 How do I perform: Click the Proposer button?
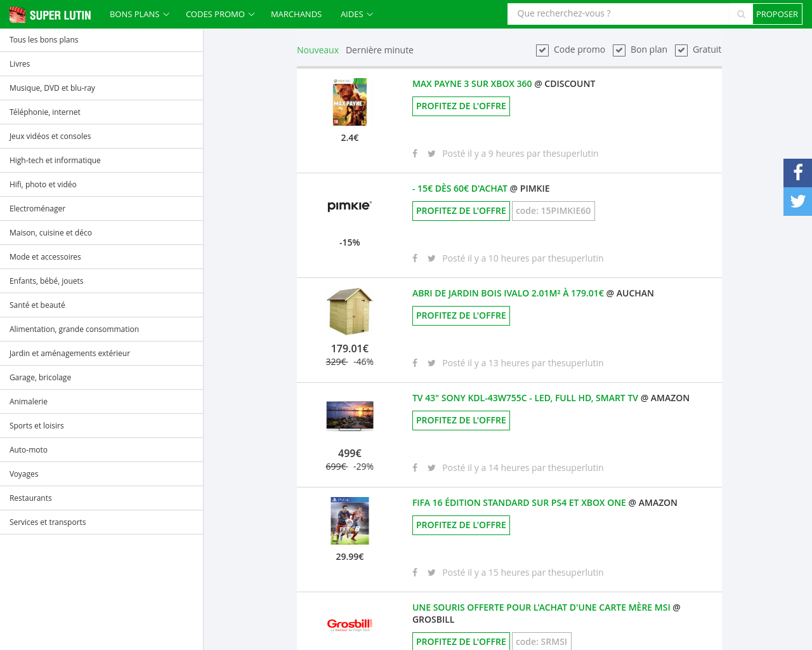(777, 14)
